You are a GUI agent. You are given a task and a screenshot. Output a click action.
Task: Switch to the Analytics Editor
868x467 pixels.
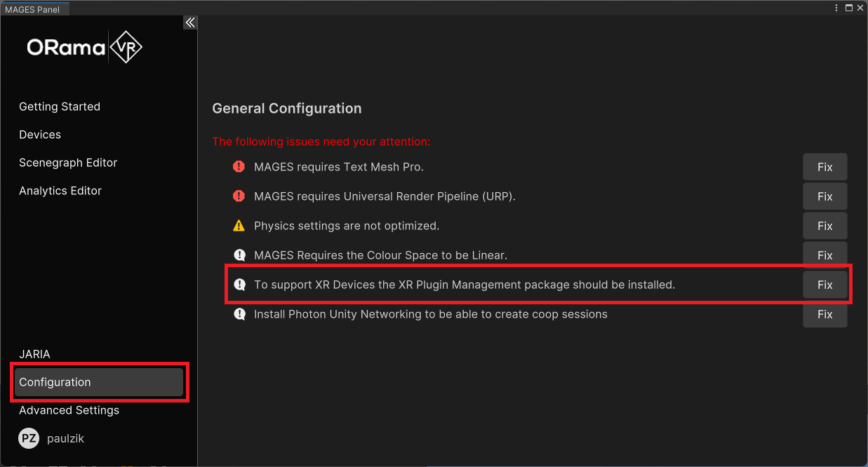pyautogui.click(x=60, y=191)
